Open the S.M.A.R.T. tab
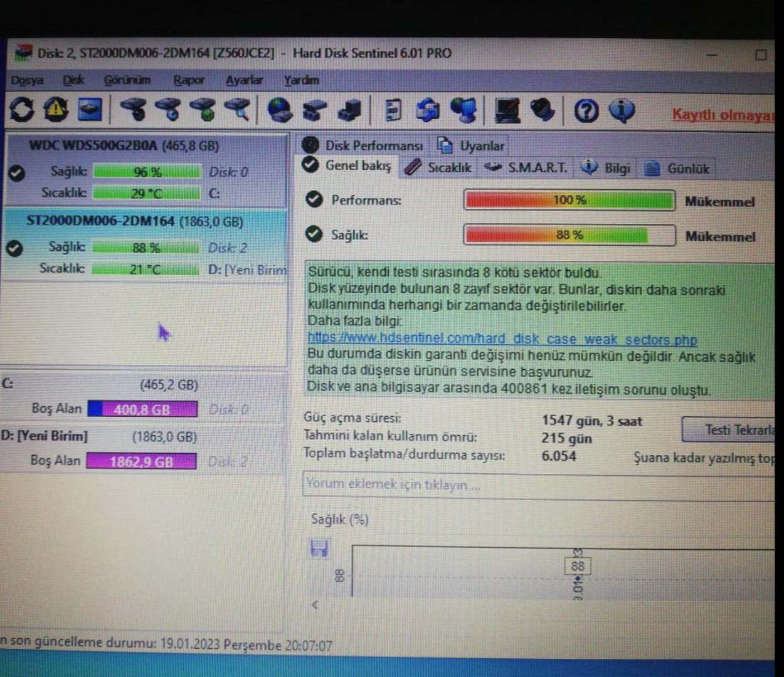This screenshot has height=677, width=784. pos(526,167)
